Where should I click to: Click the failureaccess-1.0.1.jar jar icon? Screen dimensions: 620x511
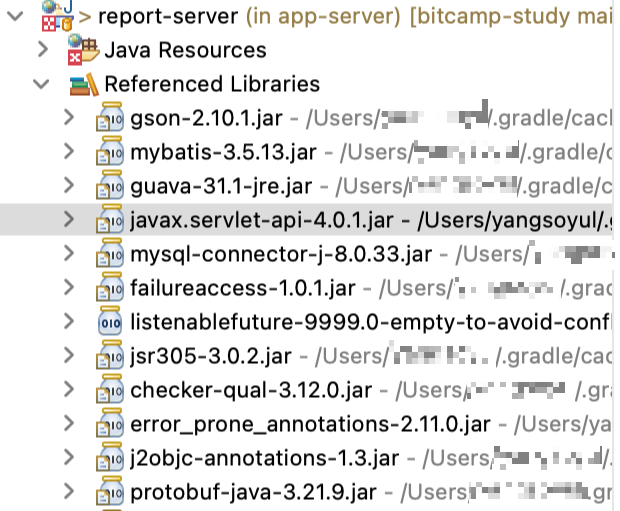110,287
